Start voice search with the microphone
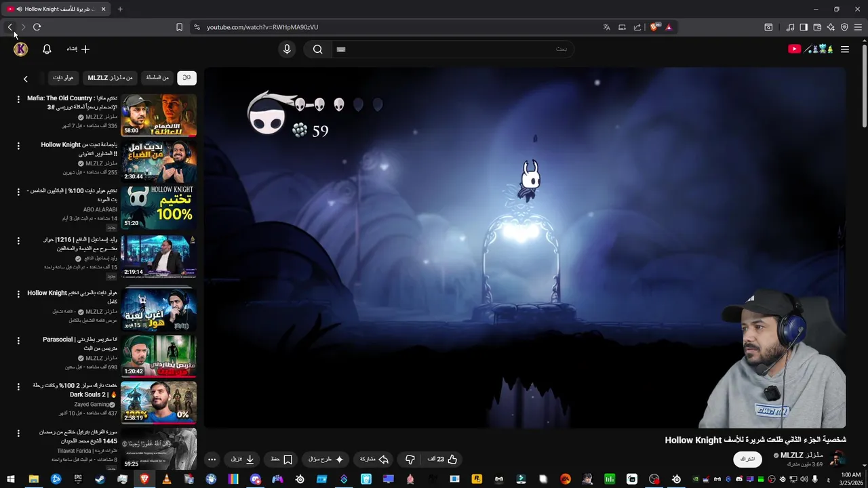This screenshot has height=488, width=868. [x=287, y=49]
